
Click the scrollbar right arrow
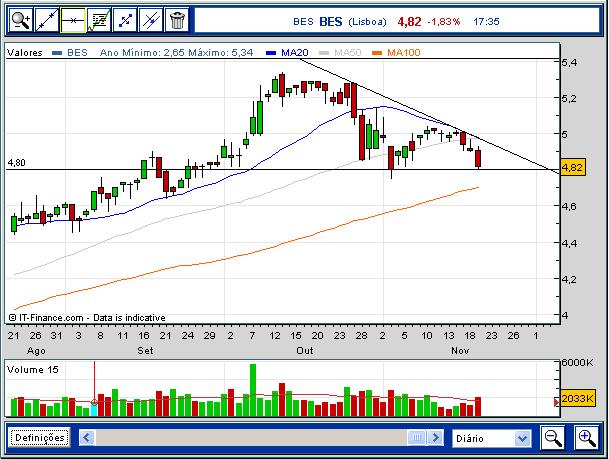[x=435, y=438]
